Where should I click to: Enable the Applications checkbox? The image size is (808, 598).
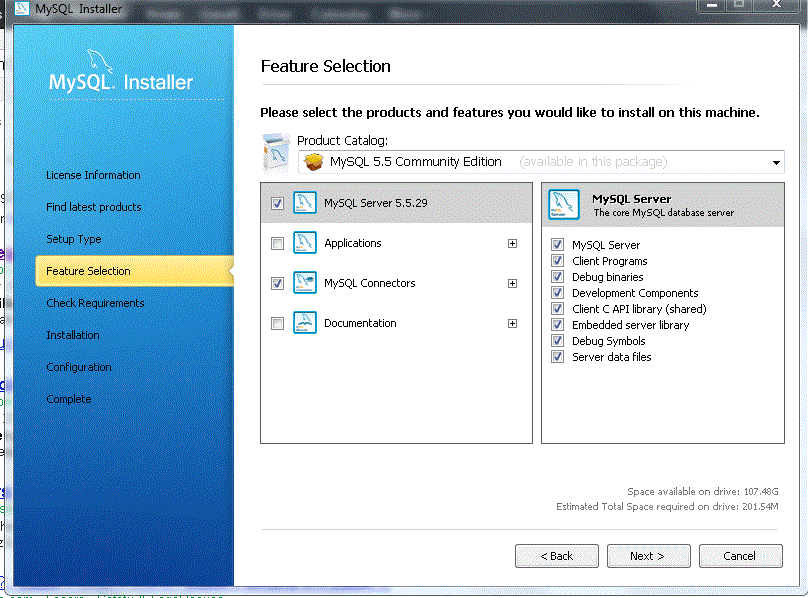tap(276, 243)
